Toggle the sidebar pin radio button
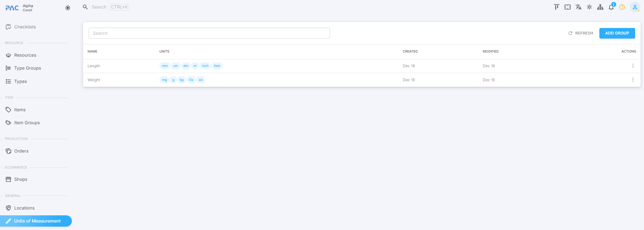This screenshot has height=230, width=644. tap(68, 8)
